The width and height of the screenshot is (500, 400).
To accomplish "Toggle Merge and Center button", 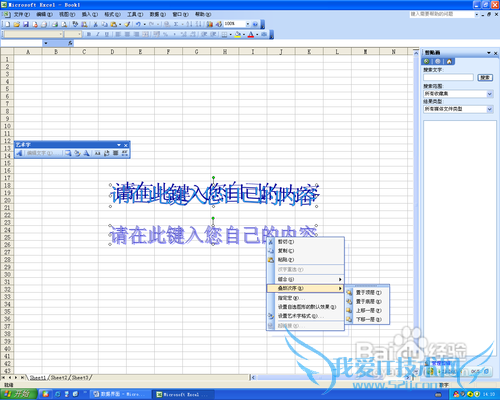I will (x=145, y=34).
